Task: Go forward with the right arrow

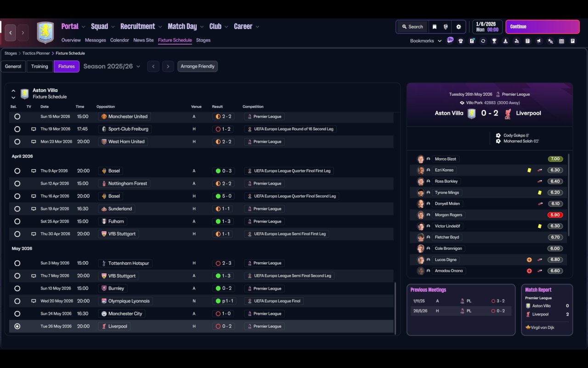Action: [23, 33]
